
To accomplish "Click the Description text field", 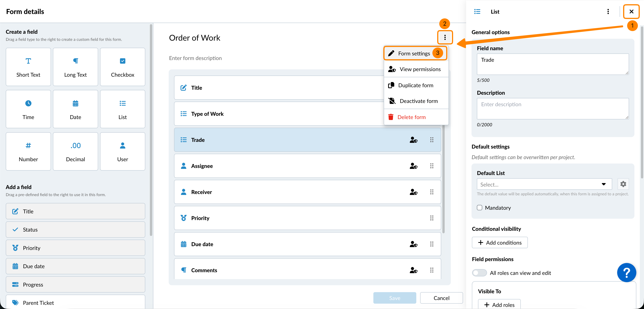I will [553, 108].
